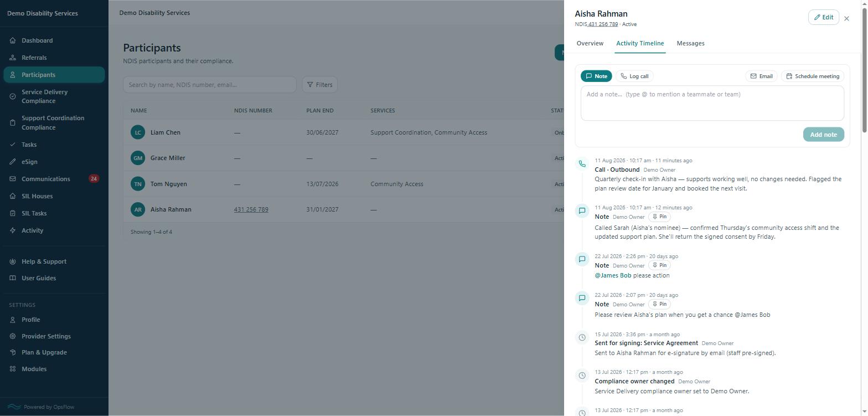The width and height of the screenshot is (868, 416).
Task: Click the search participants field
Action: tap(209, 85)
